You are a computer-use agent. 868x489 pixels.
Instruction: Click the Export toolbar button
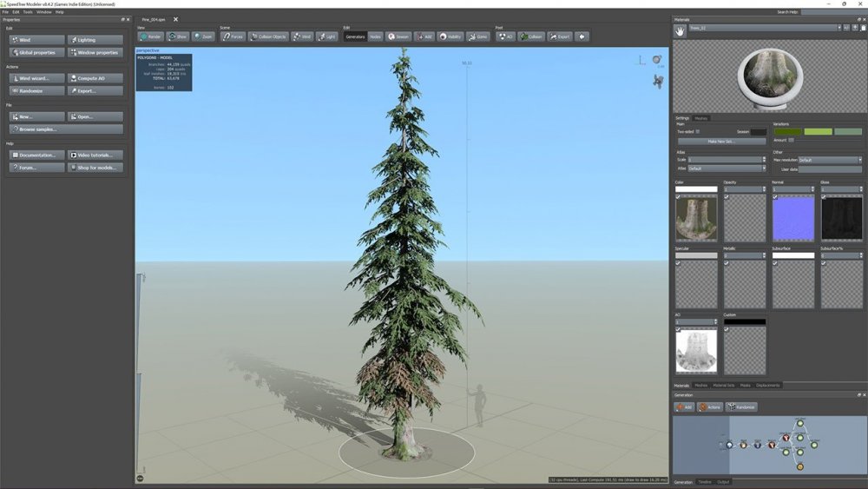pos(560,36)
